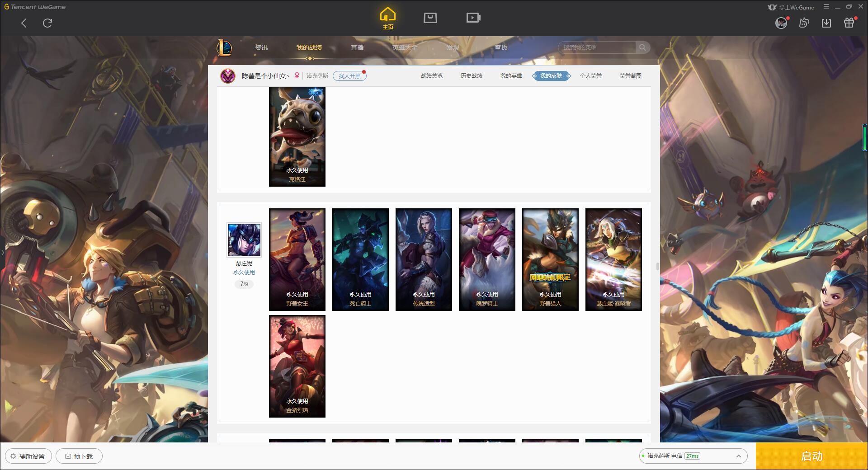Switch to the 资讯 tab
The width and height of the screenshot is (868, 470).
(x=261, y=47)
